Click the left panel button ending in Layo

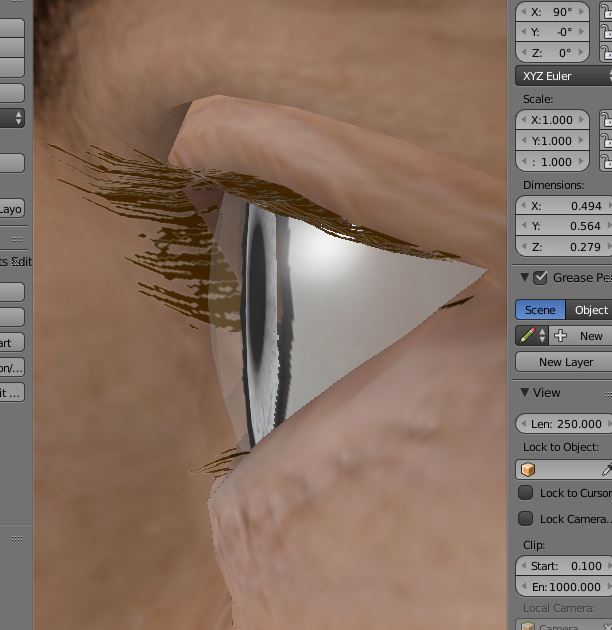(x=12, y=209)
